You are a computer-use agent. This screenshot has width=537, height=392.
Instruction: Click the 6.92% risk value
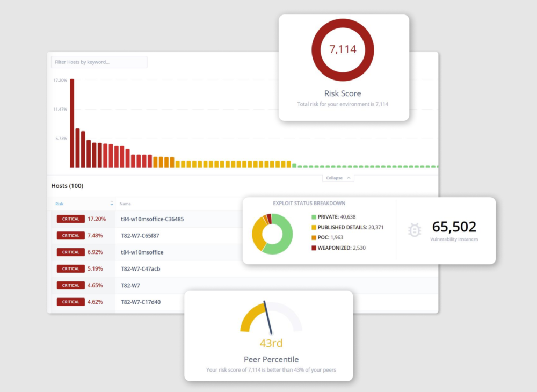[95, 252]
